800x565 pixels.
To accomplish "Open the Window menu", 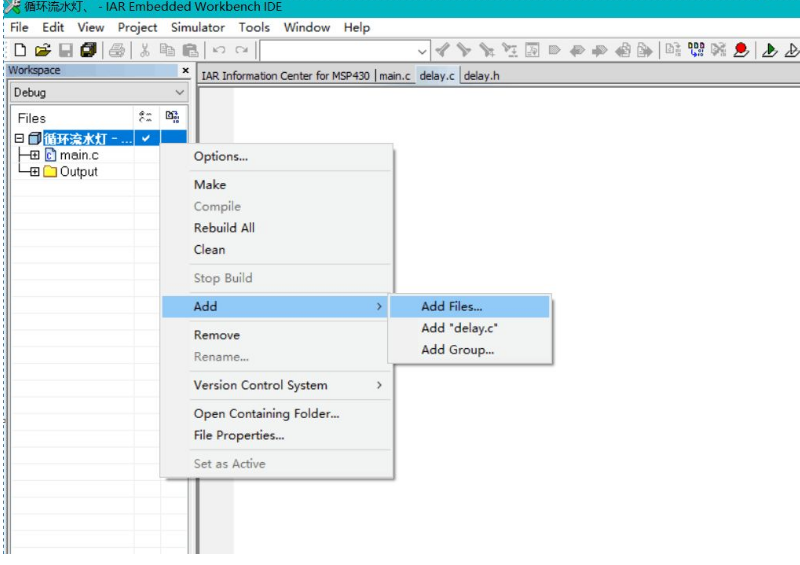I will [x=307, y=27].
